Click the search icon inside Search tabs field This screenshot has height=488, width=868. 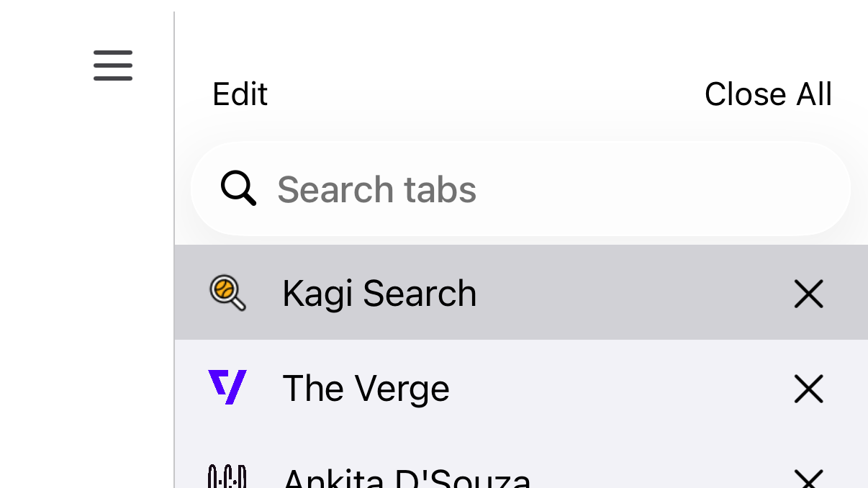pos(238,189)
